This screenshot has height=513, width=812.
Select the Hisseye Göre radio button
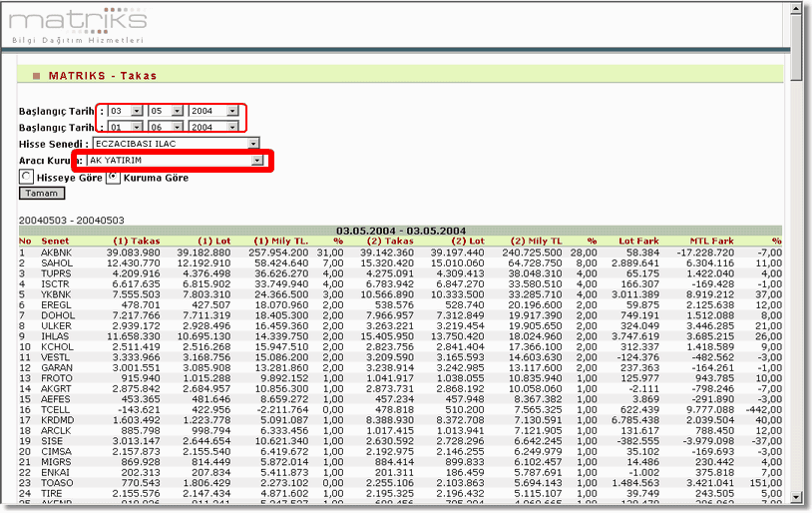(x=26, y=177)
